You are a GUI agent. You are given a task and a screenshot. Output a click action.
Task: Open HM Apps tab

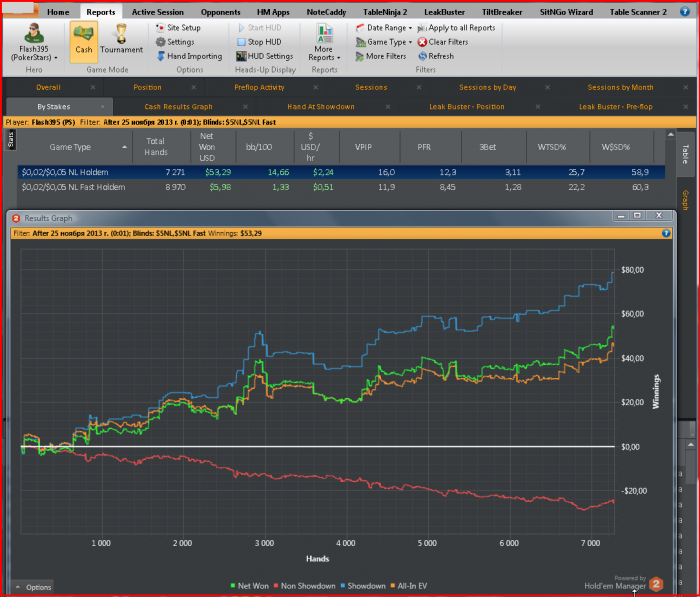pyautogui.click(x=273, y=12)
